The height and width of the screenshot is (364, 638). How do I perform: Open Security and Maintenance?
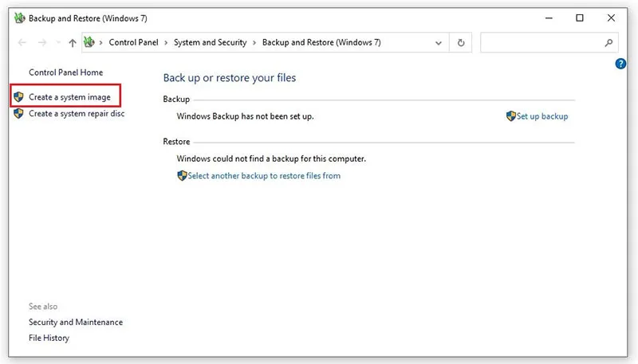76,322
